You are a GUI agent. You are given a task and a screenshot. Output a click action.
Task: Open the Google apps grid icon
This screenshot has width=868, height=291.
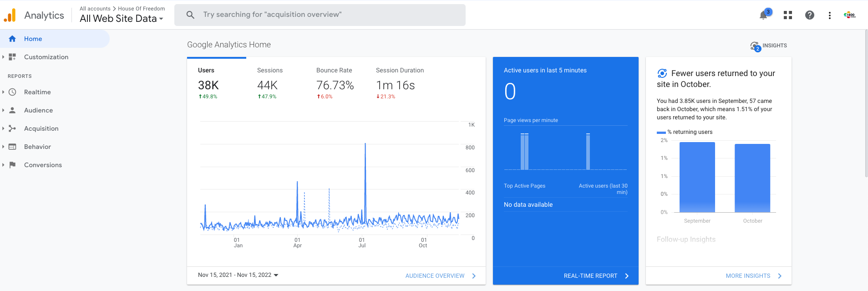pos(788,15)
